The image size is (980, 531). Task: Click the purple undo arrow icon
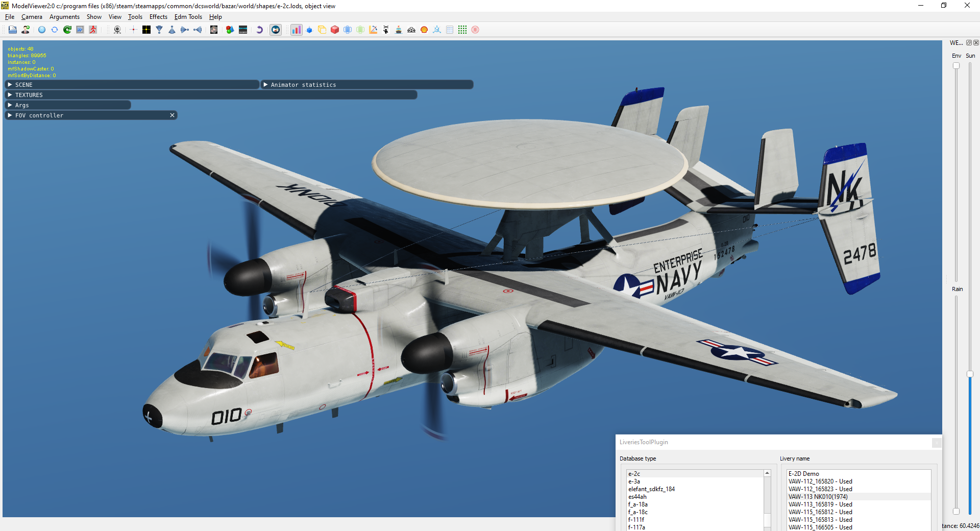click(x=259, y=30)
